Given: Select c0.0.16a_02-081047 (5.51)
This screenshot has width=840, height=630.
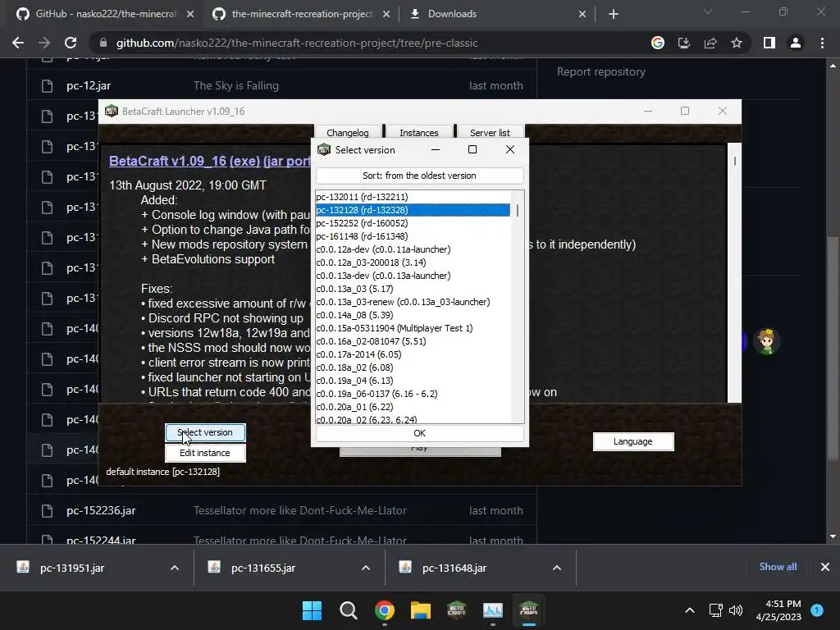Looking at the screenshot, I should (x=413, y=341).
